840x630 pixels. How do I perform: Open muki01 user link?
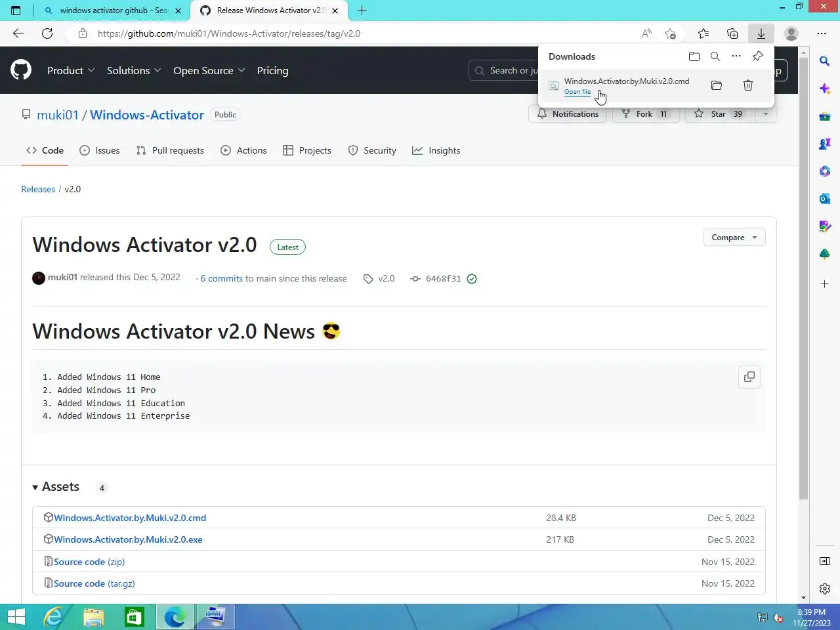tap(58, 115)
